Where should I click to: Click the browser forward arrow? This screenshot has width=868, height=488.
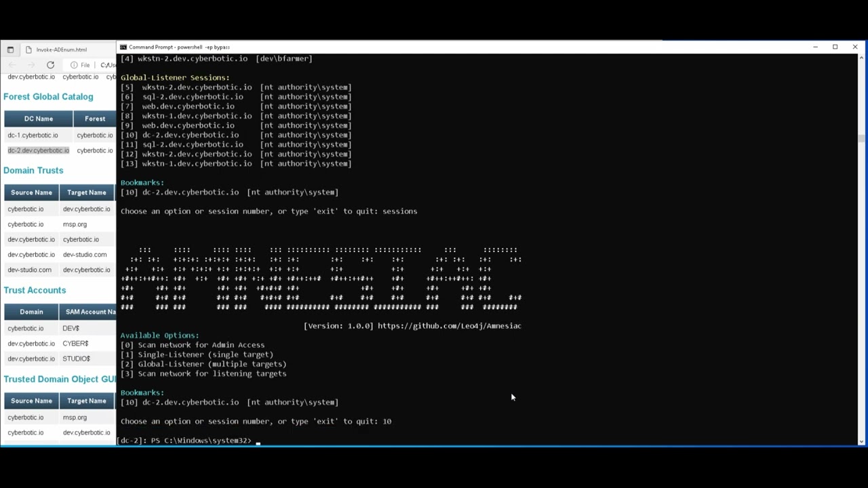pos(31,65)
